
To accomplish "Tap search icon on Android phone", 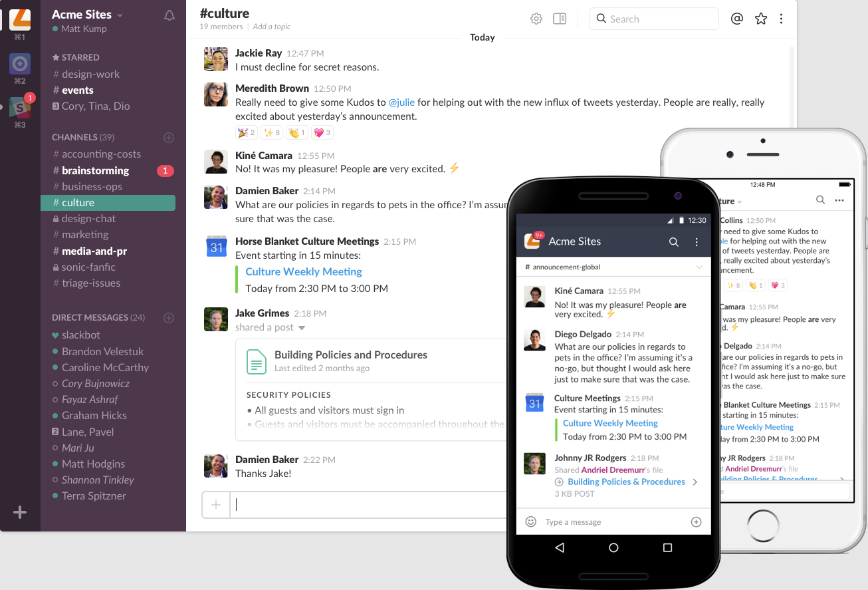I will 674,242.
